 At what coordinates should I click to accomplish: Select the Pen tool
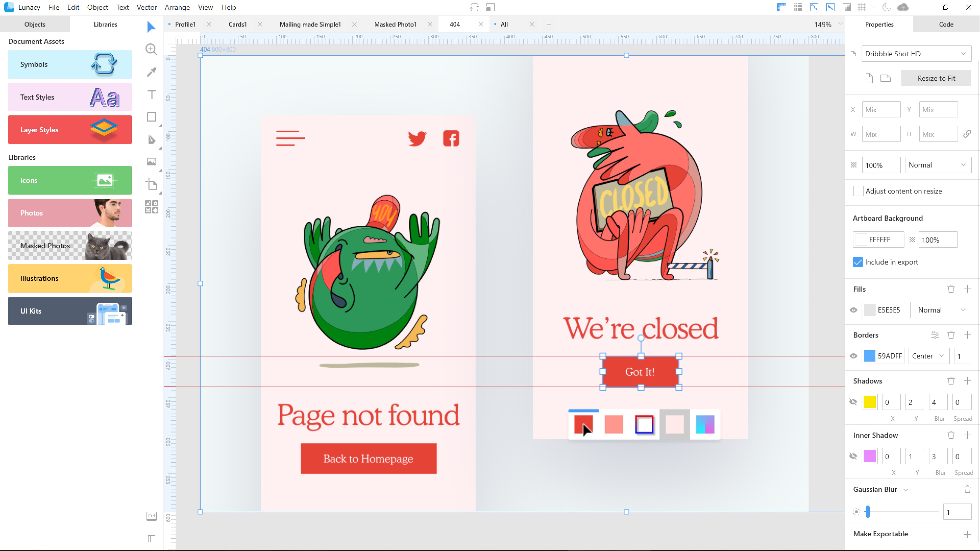(151, 140)
